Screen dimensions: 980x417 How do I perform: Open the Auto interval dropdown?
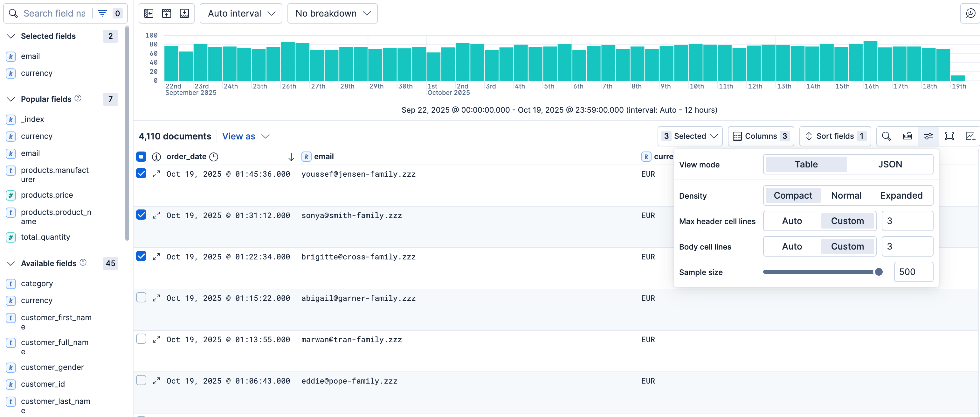pyautogui.click(x=241, y=14)
